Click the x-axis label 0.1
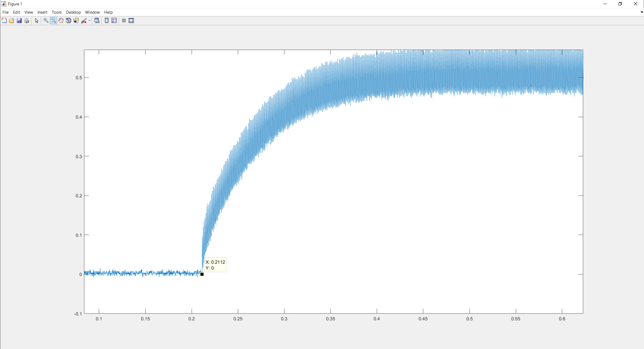Screen dimensions: 644x349 [x=99, y=319]
